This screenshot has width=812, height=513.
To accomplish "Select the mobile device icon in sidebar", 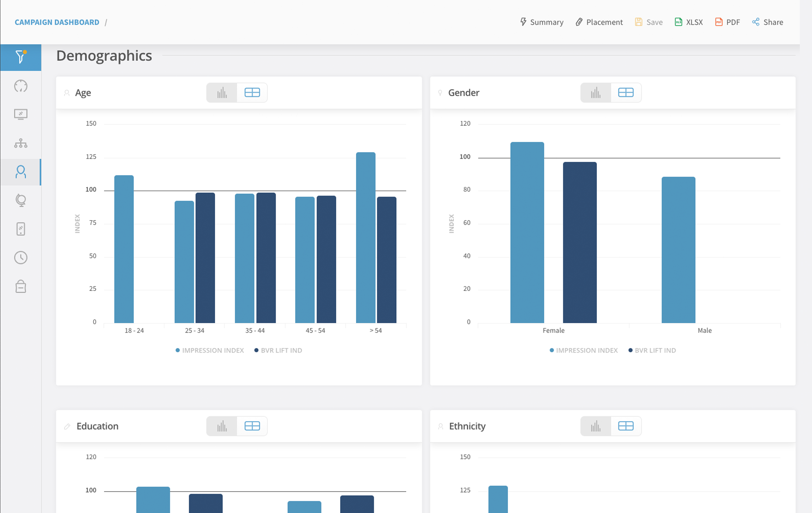I will click(x=21, y=229).
